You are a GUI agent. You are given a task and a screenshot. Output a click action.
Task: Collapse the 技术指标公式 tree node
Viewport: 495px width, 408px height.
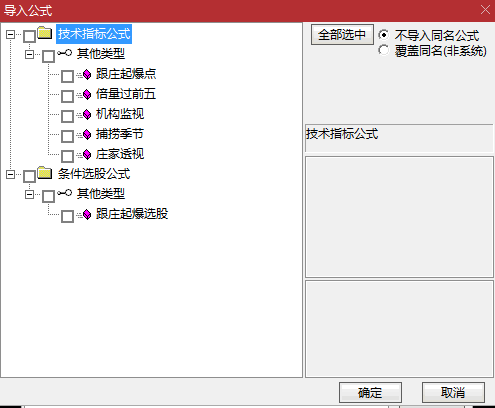coord(11,34)
